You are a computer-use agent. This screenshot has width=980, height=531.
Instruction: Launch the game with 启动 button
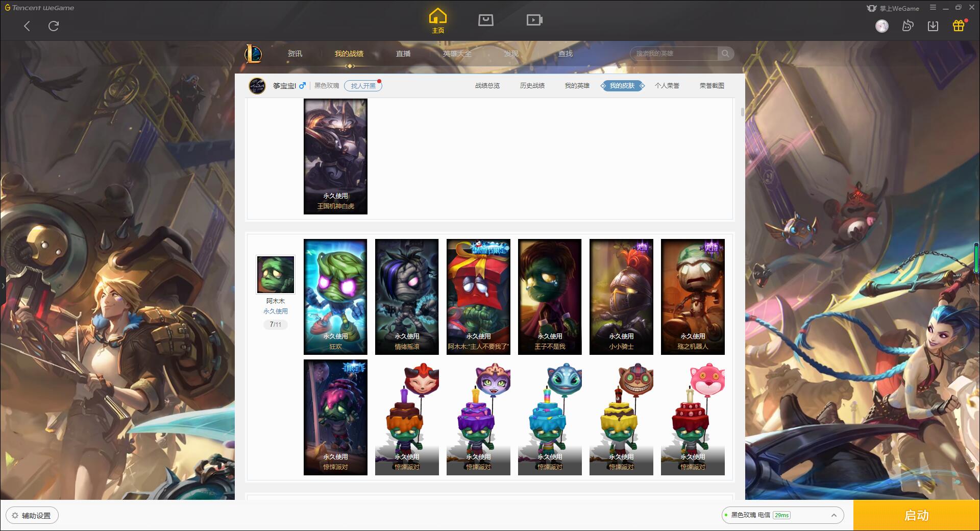point(917,515)
